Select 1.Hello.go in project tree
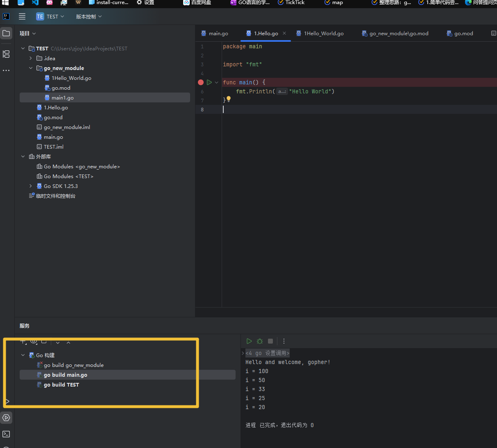Viewport: 497px width, 448px height. coord(52,107)
